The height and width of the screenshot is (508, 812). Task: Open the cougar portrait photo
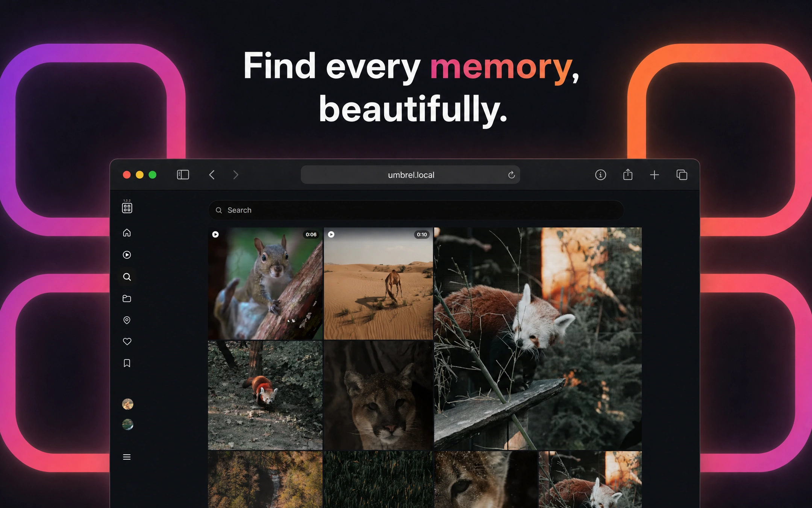tap(379, 395)
